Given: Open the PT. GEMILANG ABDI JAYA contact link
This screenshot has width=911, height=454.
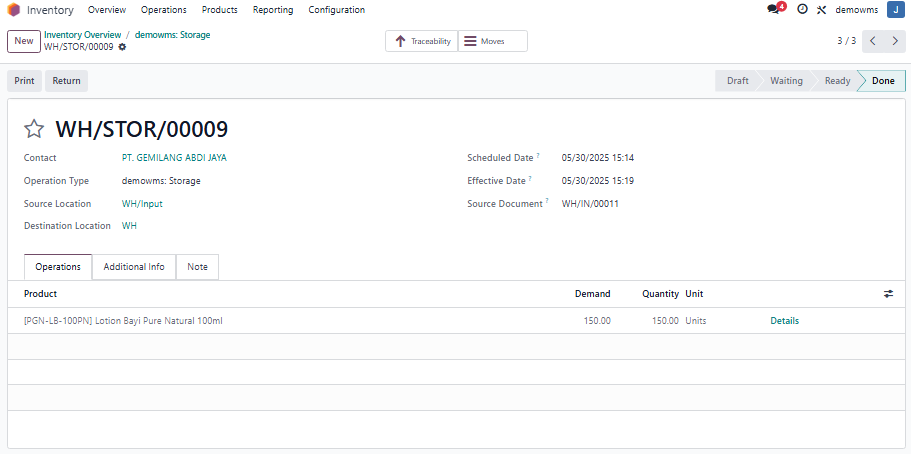Looking at the screenshot, I should pyautogui.click(x=174, y=158).
